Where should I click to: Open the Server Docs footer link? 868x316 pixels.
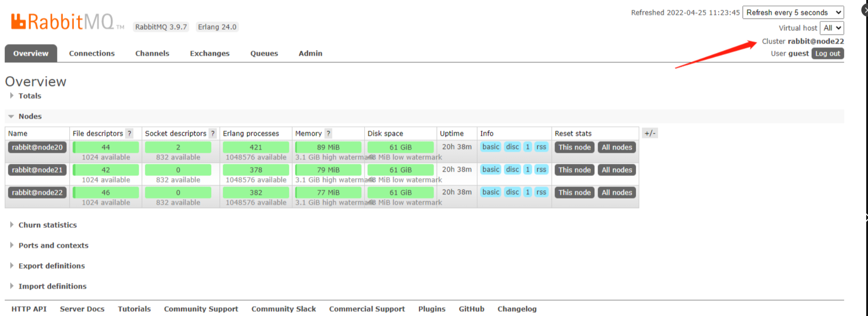click(x=82, y=309)
